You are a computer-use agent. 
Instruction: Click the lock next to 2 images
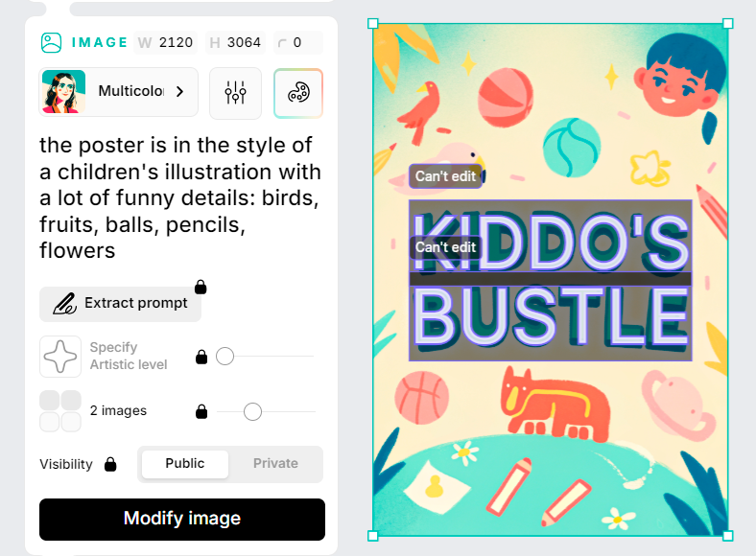201,412
